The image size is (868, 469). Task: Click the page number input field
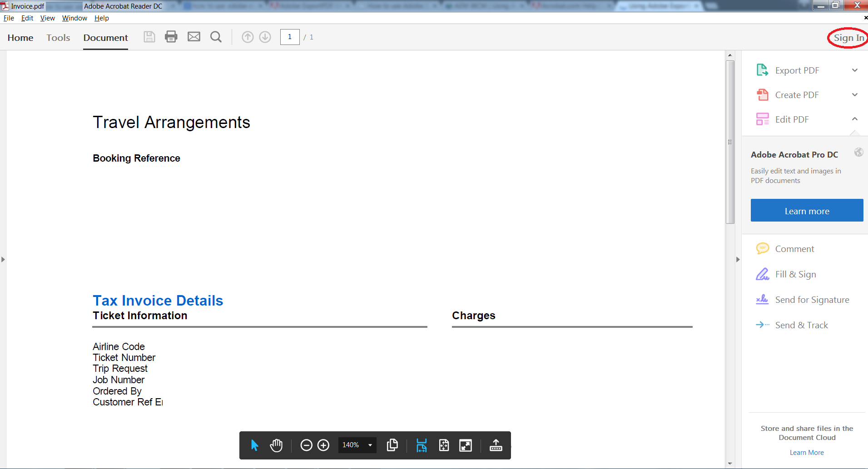tap(290, 37)
